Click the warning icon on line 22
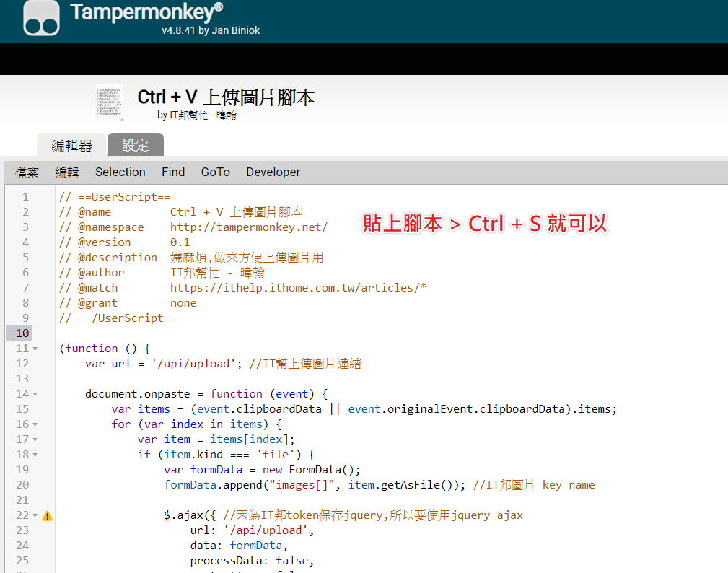The height and width of the screenshot is (573, 728). click(x=48, y=516)
